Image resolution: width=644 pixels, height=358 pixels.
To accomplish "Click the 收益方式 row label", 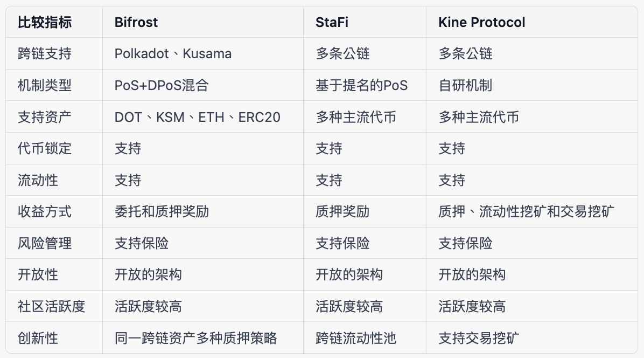I will point(45,211).
